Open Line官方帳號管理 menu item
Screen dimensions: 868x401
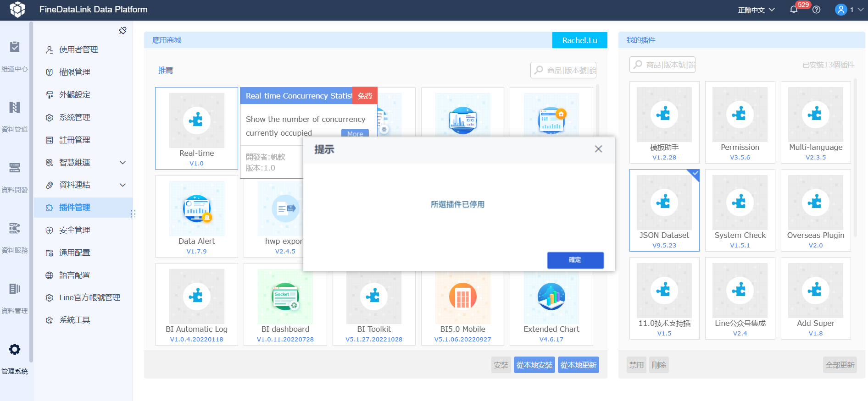[x=83, y=297]
